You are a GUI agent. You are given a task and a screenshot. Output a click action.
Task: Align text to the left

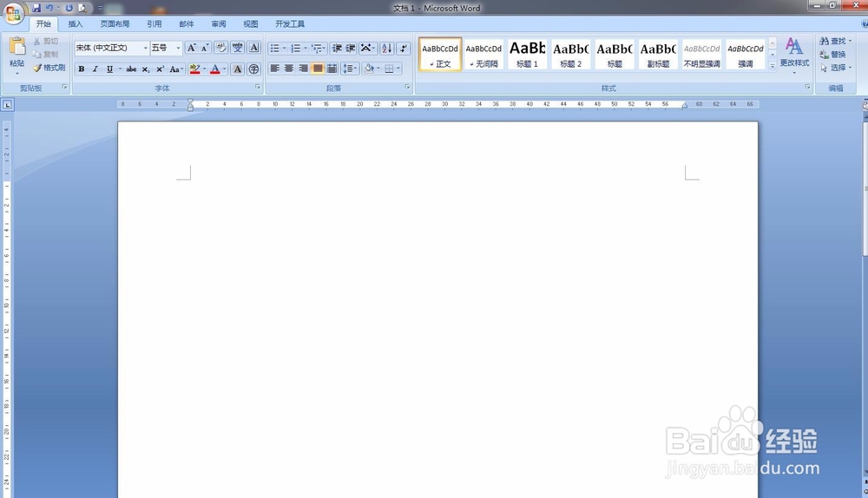(x=274, y=69)
